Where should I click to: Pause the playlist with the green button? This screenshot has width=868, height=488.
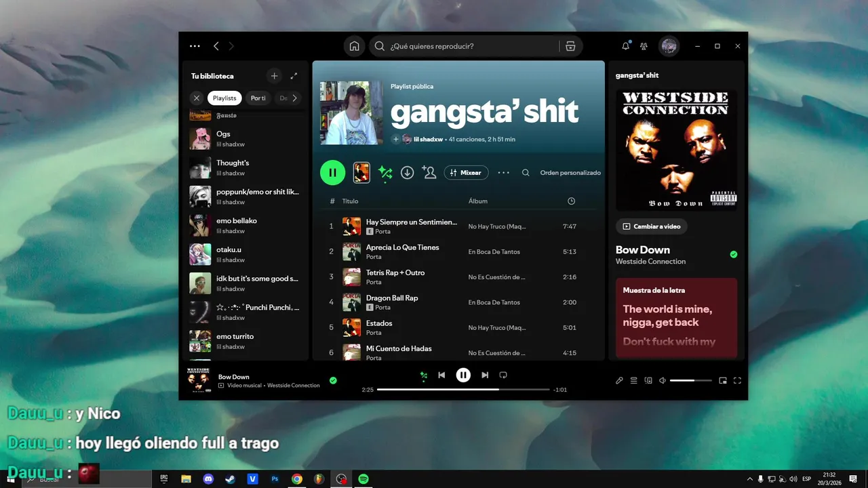point(332,172)
